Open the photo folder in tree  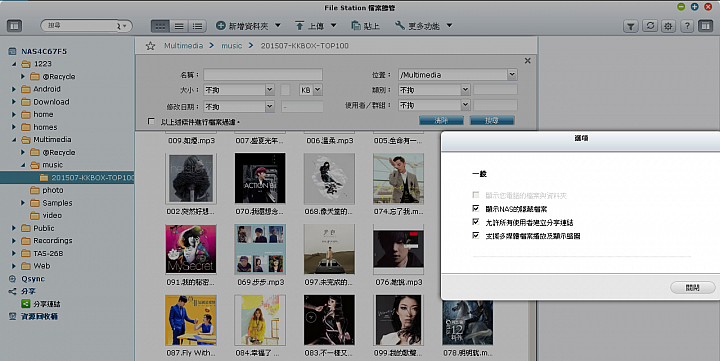point(53,190)
